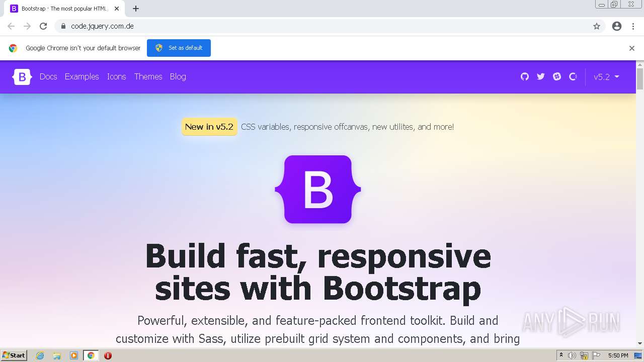Open the Windows Start menu
644x362 pixels.
[14, 355]
